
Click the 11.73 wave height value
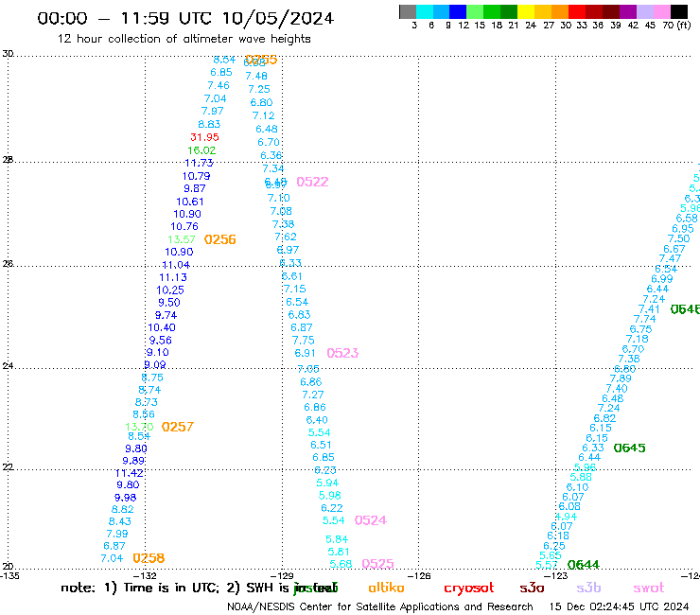199,163
